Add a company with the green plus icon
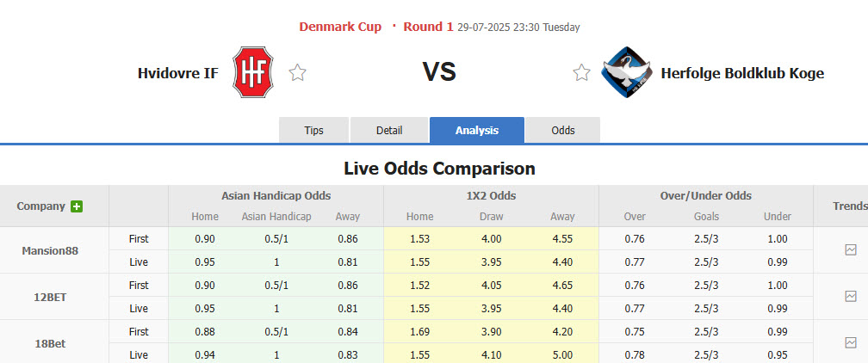 77,206
